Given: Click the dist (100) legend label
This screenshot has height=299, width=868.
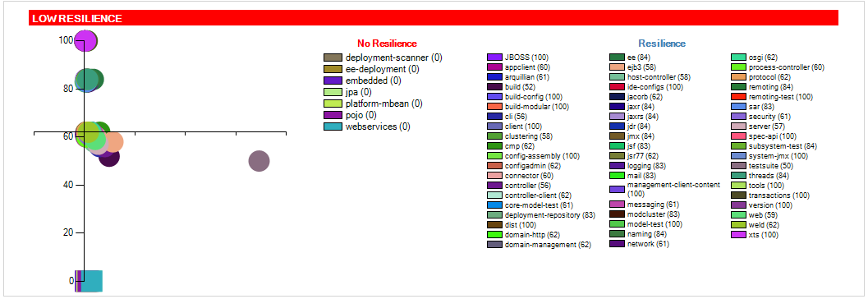Looking at the screenshot, I should (521, 225).
